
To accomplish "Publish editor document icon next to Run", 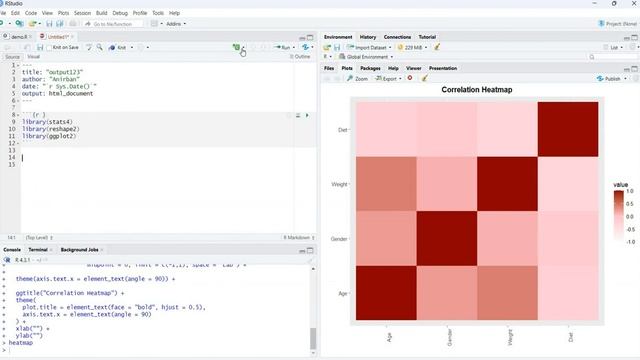I will point(305,47).
